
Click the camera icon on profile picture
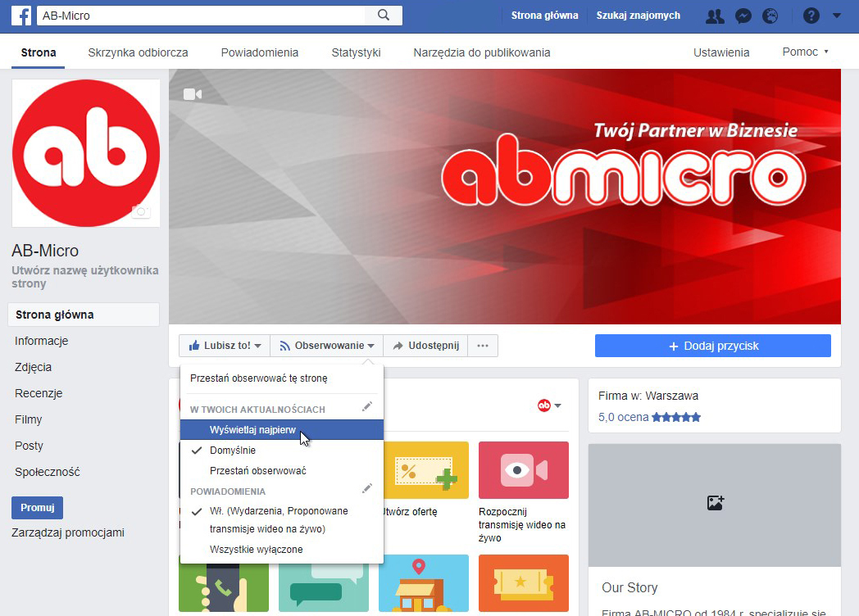point(141,212)
